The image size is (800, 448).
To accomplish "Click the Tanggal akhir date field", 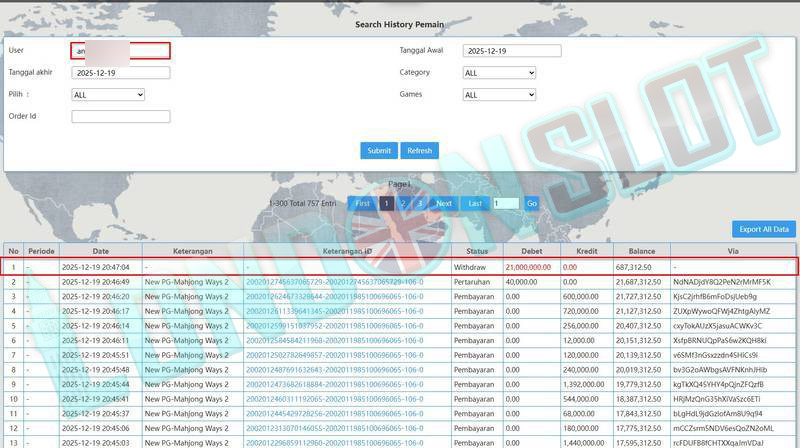I will [120, 73].
